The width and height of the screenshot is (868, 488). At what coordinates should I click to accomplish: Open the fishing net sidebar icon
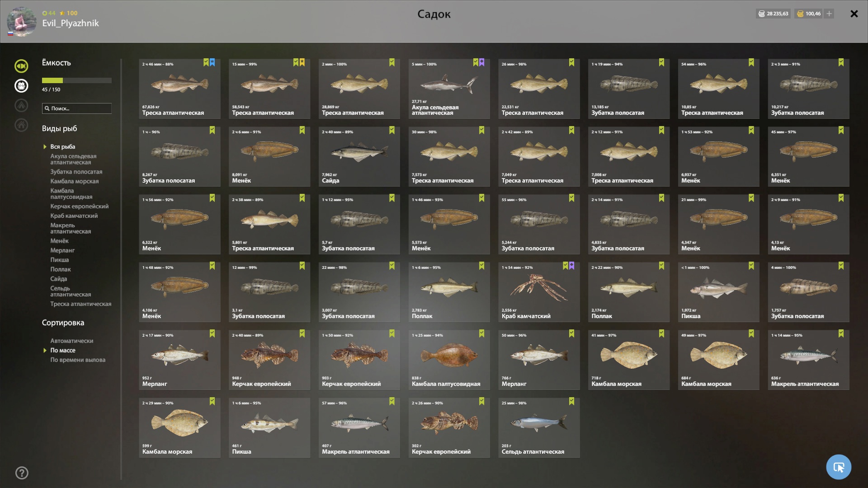21,86
